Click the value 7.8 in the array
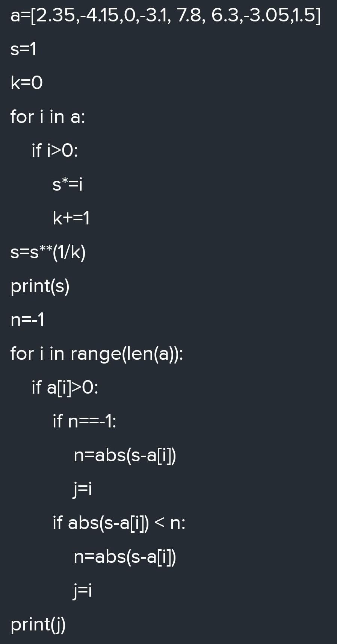The height and width of the screenshot is (644, 337). coord(189,16)
